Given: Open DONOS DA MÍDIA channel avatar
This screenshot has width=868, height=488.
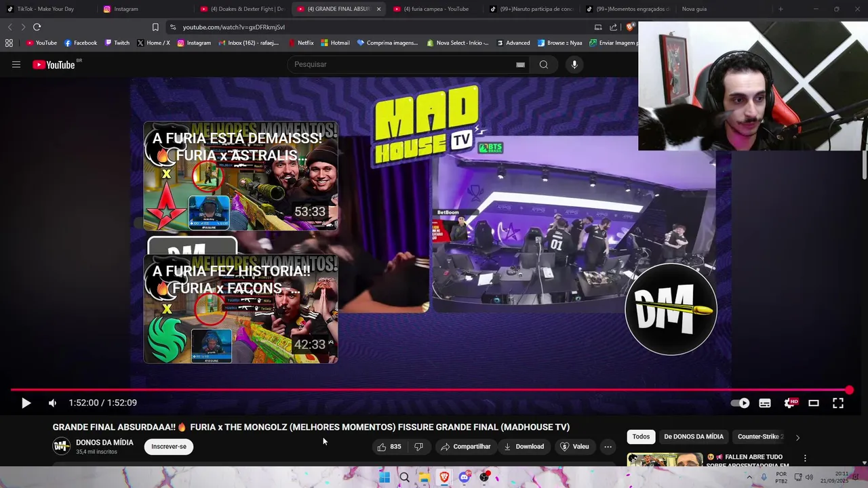Looking at the screenshot, I should click(62, 446).
